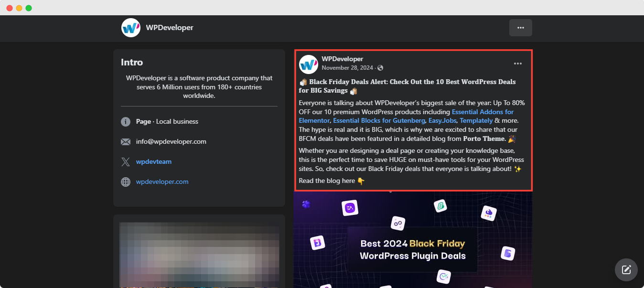Screen dimensions: 644x288
Task: Click the info icon next to Page
Action: tap(126, 122)
